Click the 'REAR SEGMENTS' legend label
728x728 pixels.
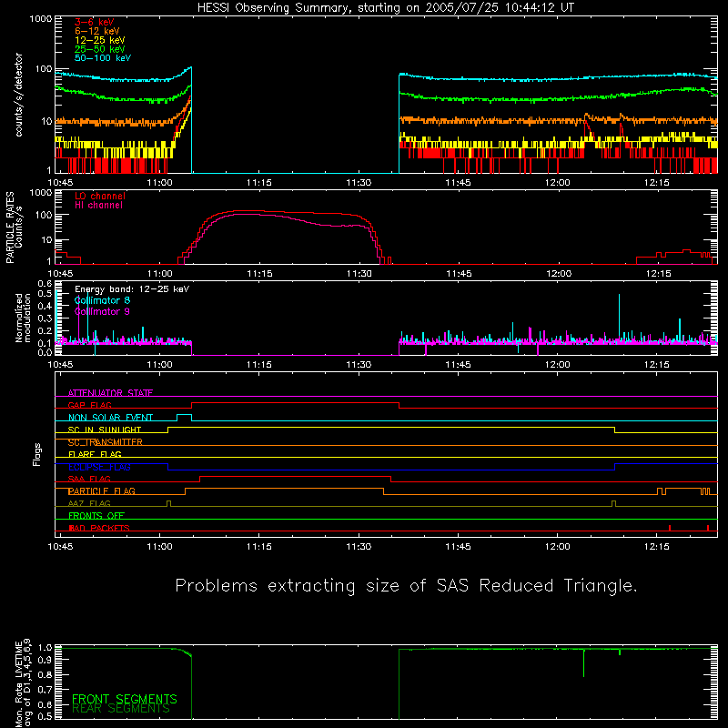(x=121, y=709)
